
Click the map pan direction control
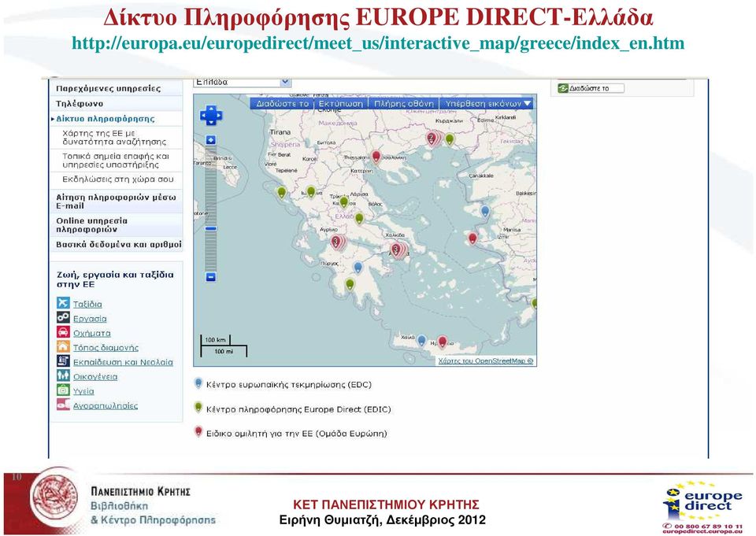211,116
